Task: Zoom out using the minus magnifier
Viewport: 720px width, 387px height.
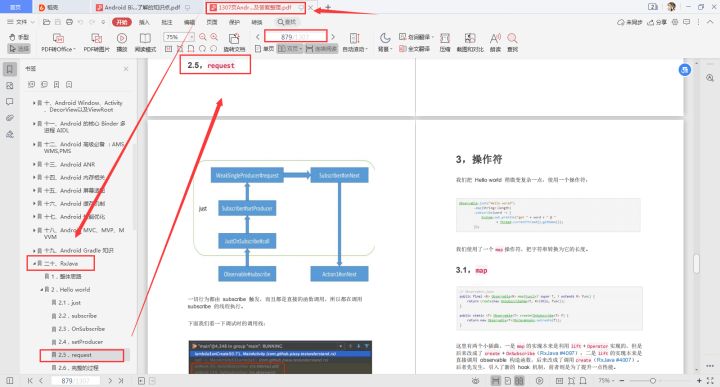Action: (202, 37)
